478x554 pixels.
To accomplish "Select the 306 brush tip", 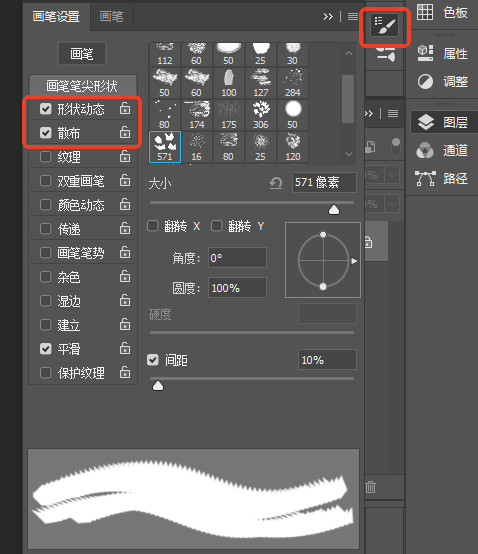I will 261,115.
